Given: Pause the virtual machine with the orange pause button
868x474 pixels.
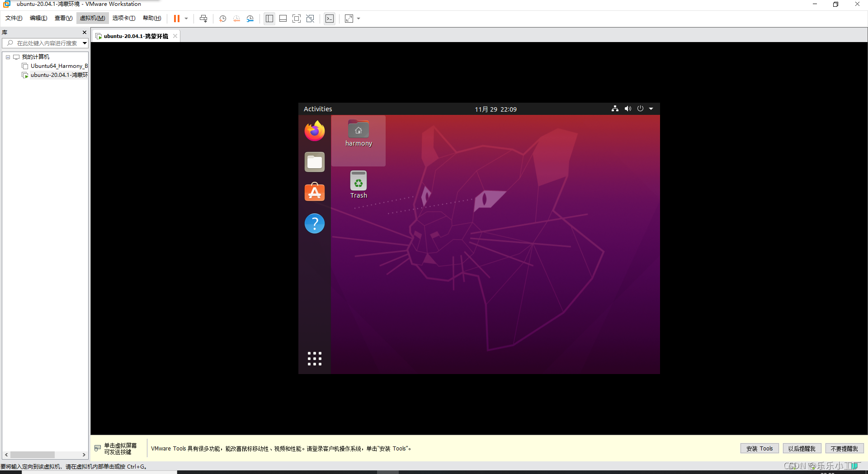Looking at the screenshot, I should [177, 19].
